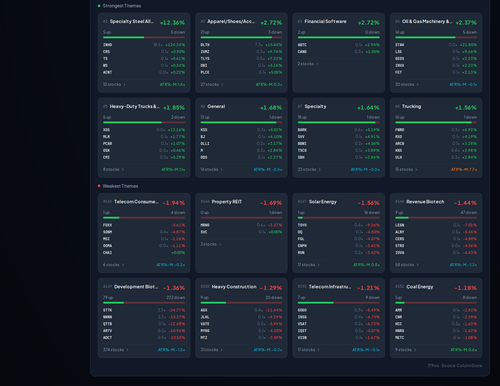The image size is (500, 386).
Task: Select the Property REIT theme title
Action: (227, 202)
